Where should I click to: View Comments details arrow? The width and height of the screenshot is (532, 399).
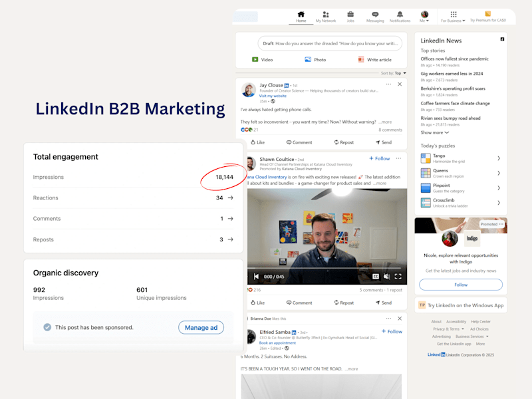[x=230, y=219]
